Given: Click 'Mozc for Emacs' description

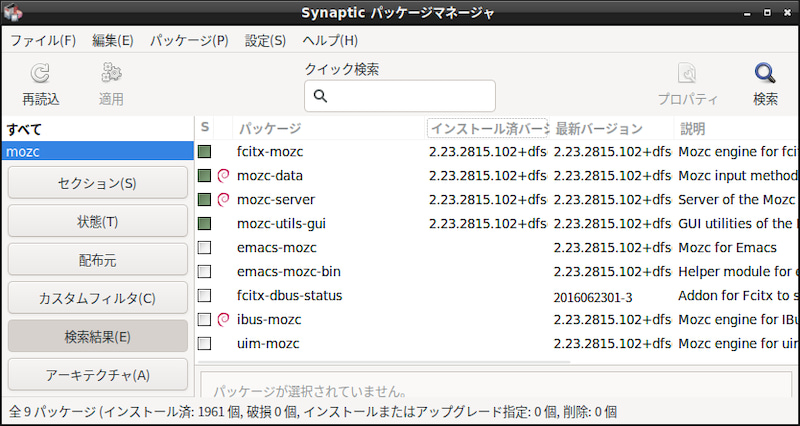Looking at the screenshot, I should (x=727, y=248).
